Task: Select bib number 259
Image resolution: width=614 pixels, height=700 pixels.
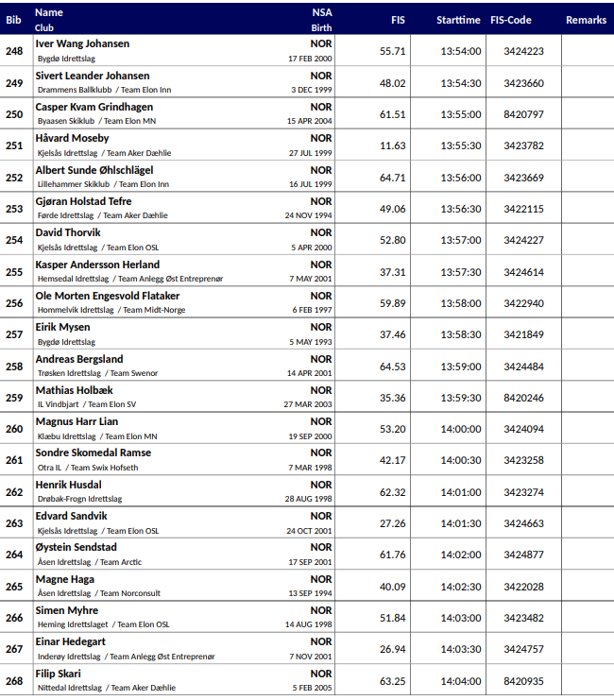Action: (14, 398)
